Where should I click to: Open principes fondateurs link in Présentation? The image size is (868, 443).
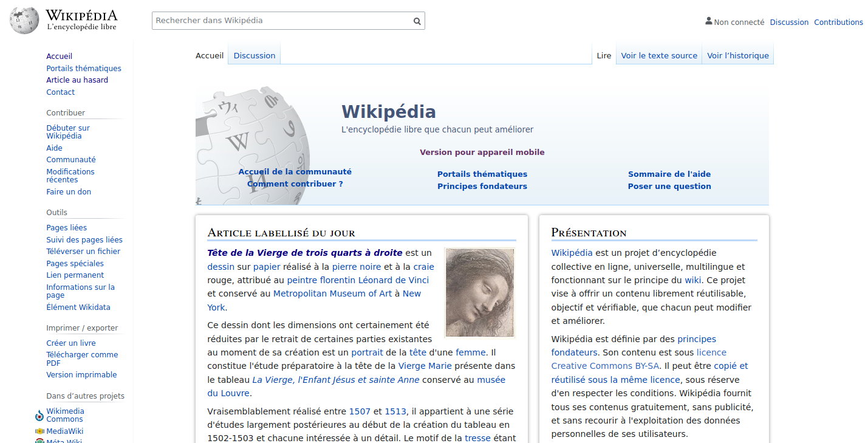(634, 346)
